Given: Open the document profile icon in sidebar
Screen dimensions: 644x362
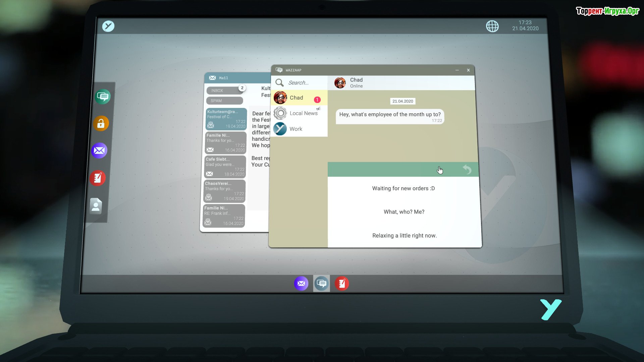Looking at the screenshot, I should 96,206.
